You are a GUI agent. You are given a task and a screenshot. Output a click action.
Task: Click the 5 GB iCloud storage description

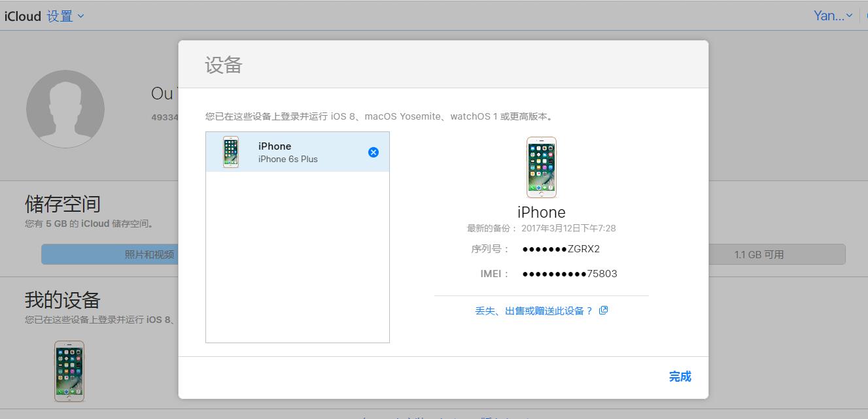(x=90, y=224)
